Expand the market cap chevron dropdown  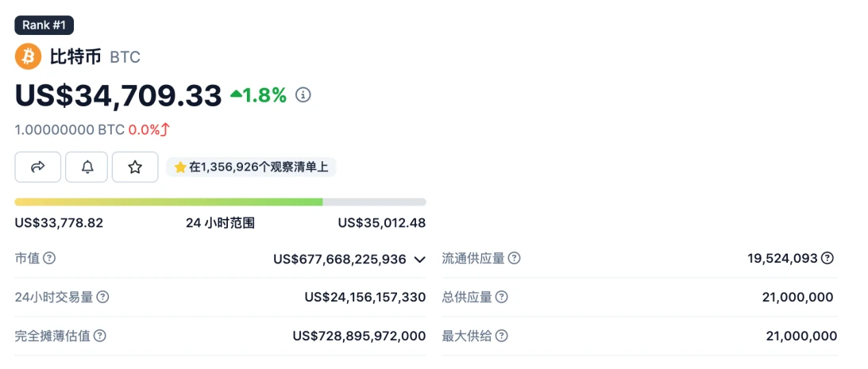point(419,259)
